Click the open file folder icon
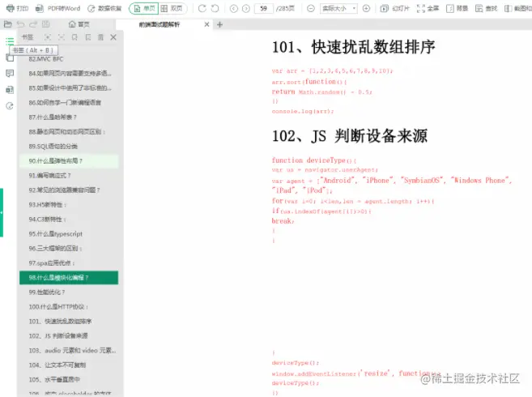The width and height of the screenshot is (532, 397). pyautogui.click(x=8, y=24)
